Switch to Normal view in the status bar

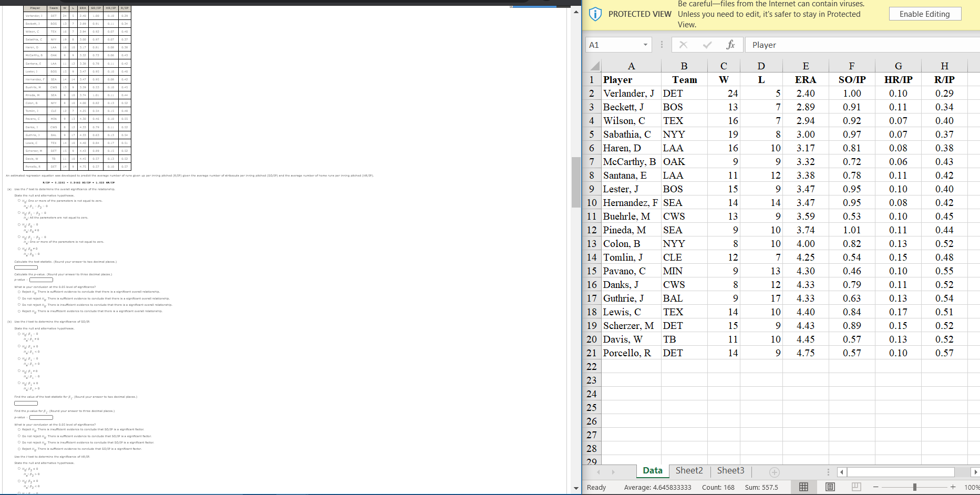pos(803,487)
